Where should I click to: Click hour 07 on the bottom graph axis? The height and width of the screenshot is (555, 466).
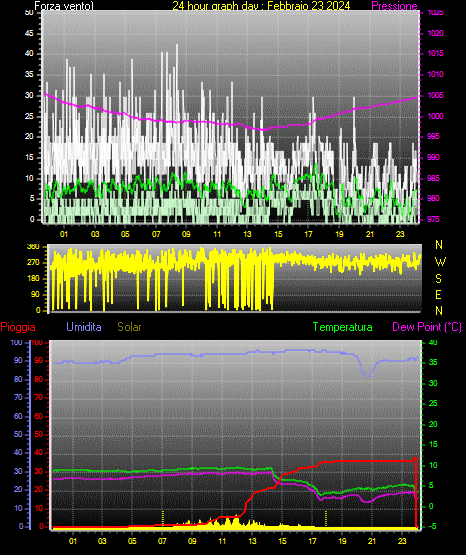[162, 541]
